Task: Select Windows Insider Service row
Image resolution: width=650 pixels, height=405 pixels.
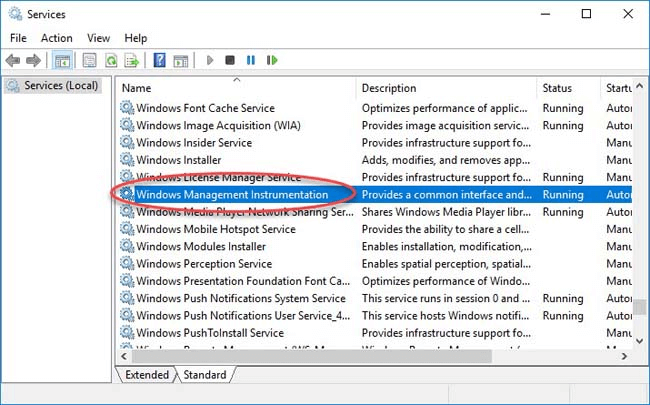Action: tap(375, 143)
